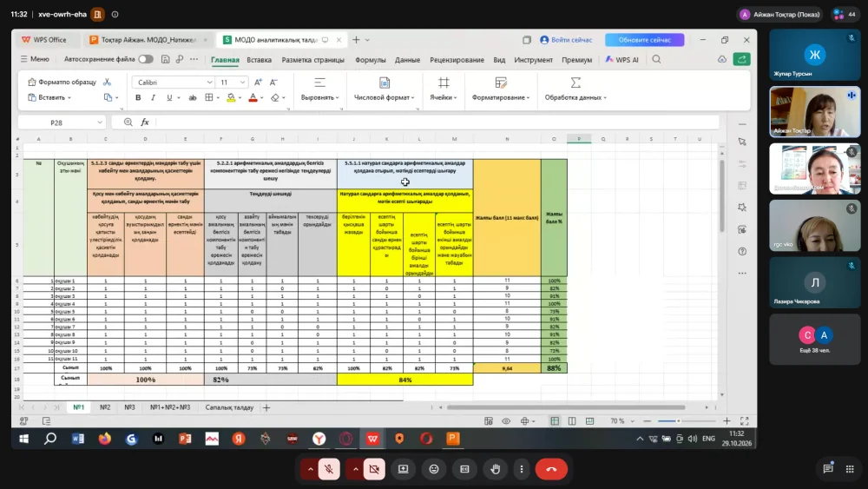Switch to sheet tab №1+№2+№3
This screenshot has width=868, height=489.
coord(170,407)
